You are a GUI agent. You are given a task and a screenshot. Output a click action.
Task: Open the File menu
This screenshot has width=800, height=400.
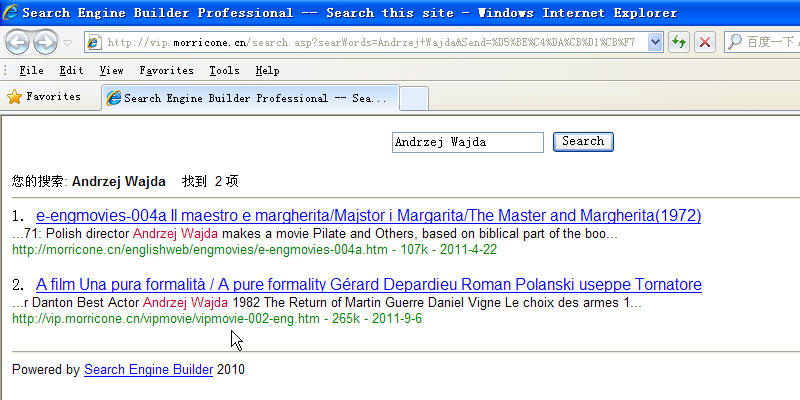point(31,71)
